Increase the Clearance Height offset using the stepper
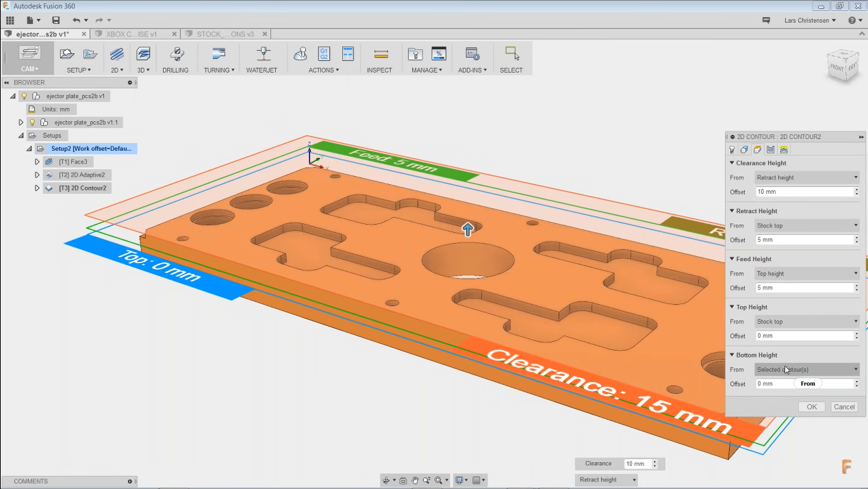 click(856, 189)
